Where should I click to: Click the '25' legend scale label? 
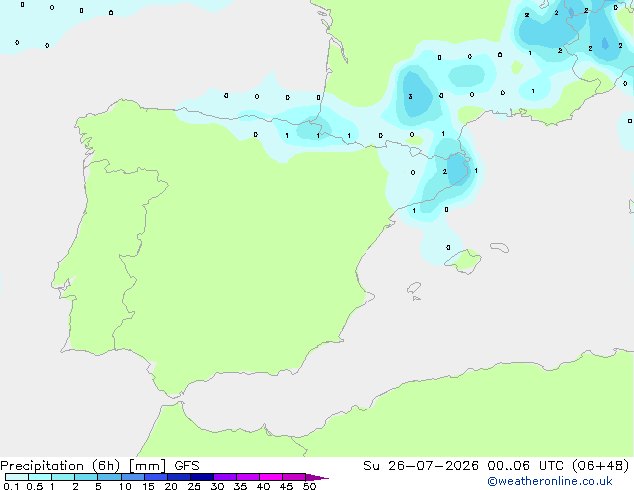pos(194,486)
